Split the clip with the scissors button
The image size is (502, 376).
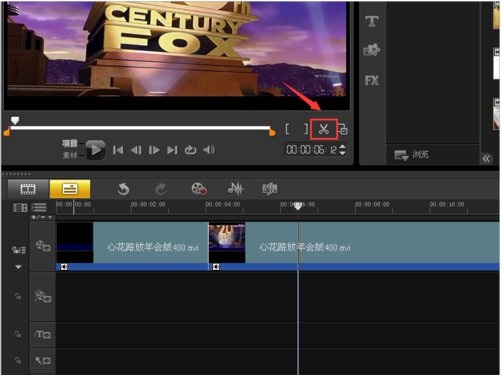[x=324, y=129]
